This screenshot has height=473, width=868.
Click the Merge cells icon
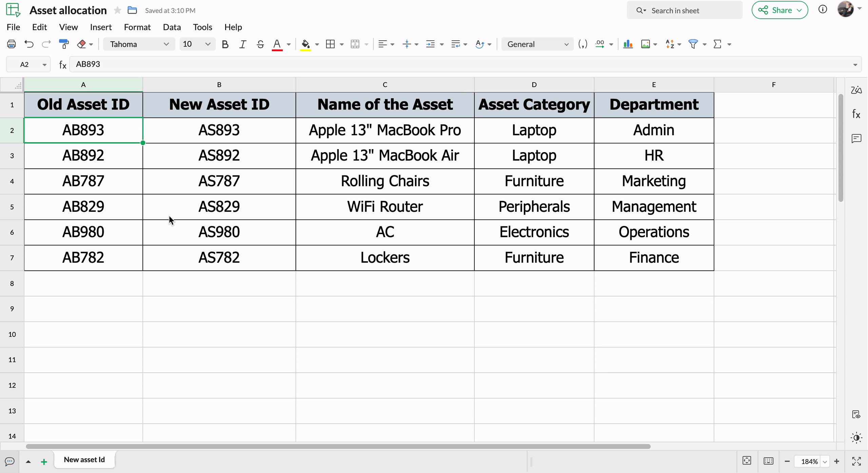click(354, 44)
